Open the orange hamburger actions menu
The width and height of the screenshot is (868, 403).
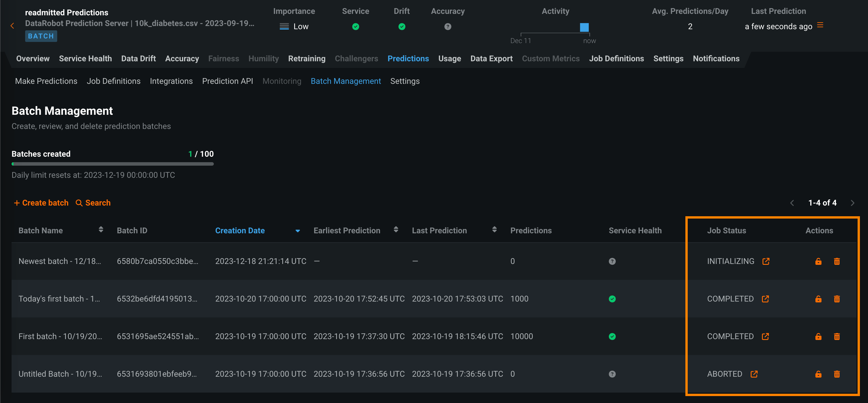820,25
